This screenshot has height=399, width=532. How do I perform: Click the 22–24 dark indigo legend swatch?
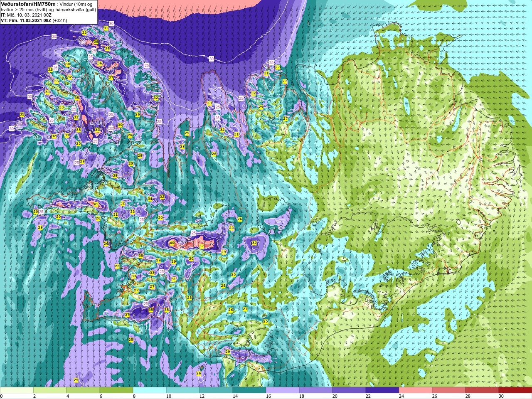pyautogui.click(x=382, y=390)
